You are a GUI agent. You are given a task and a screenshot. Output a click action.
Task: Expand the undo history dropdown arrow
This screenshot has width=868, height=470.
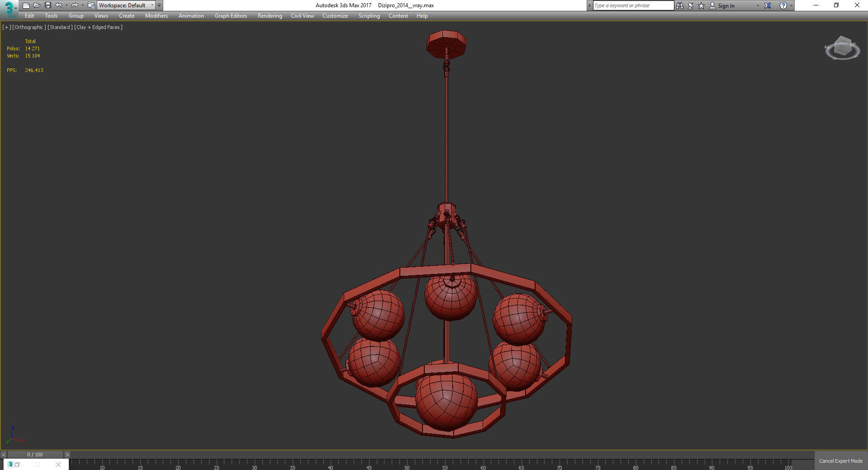coord(66,5)
